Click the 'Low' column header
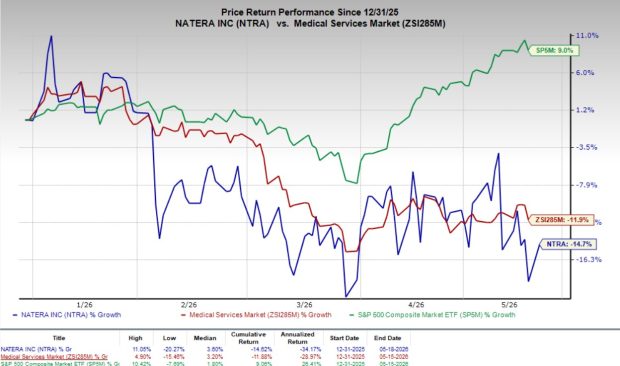620x366 pixels. tap(169, 338)
